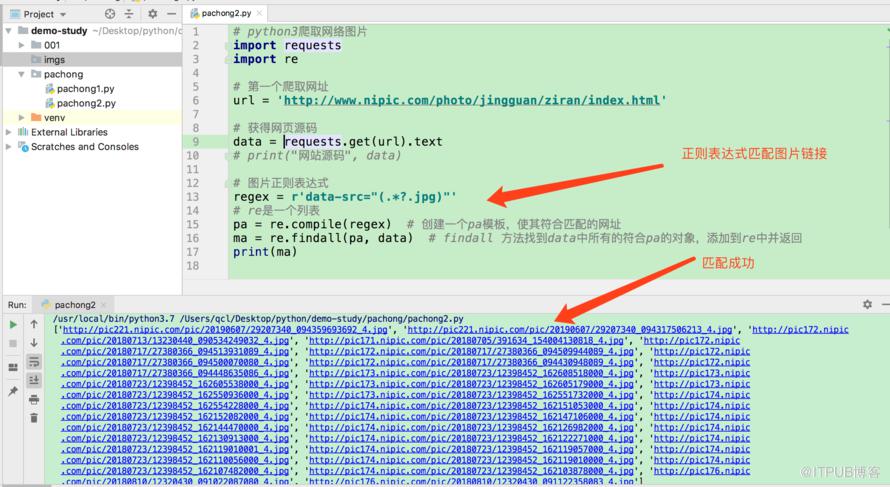Select the pachong2 Run tab
Screen dimensions: 890x487
tap(74, 305)
